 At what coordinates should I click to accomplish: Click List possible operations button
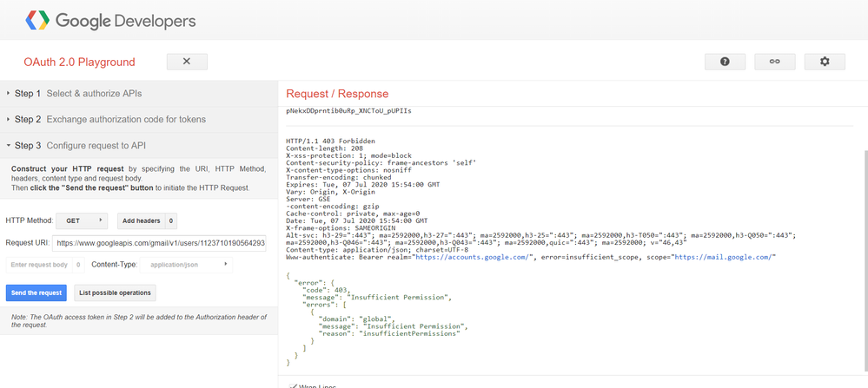[x=115, y=293]
